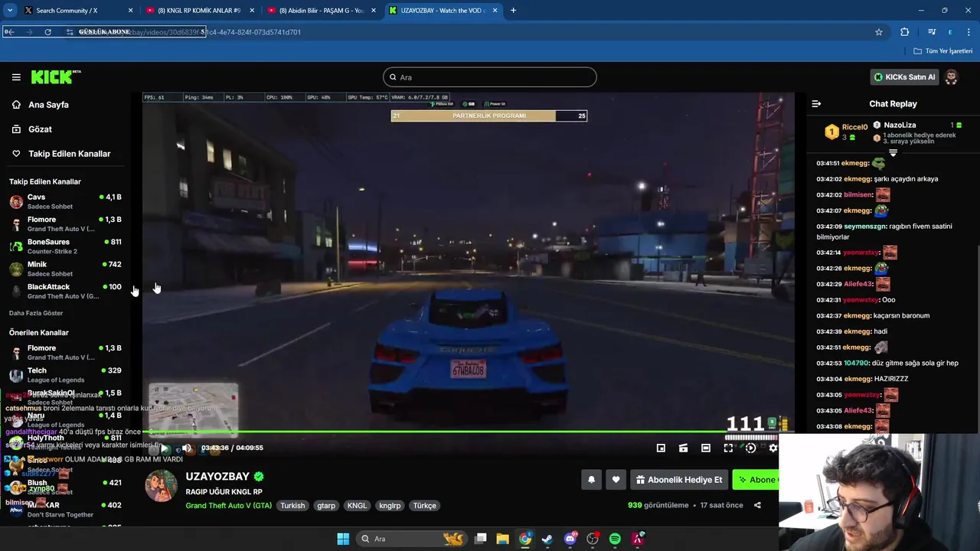Screen dimensions: 980x551
Task: Open File Explorer from taskbar
Action: coord(503,539)
